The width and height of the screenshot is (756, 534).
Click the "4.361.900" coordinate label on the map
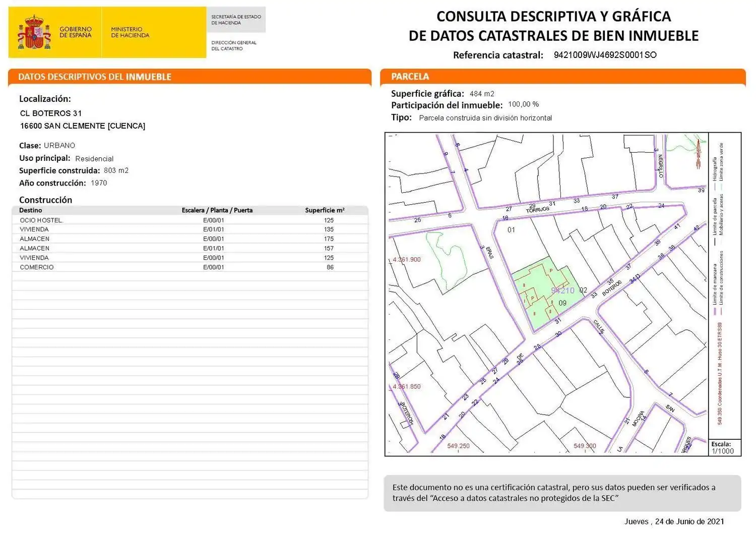click(407, 260)
